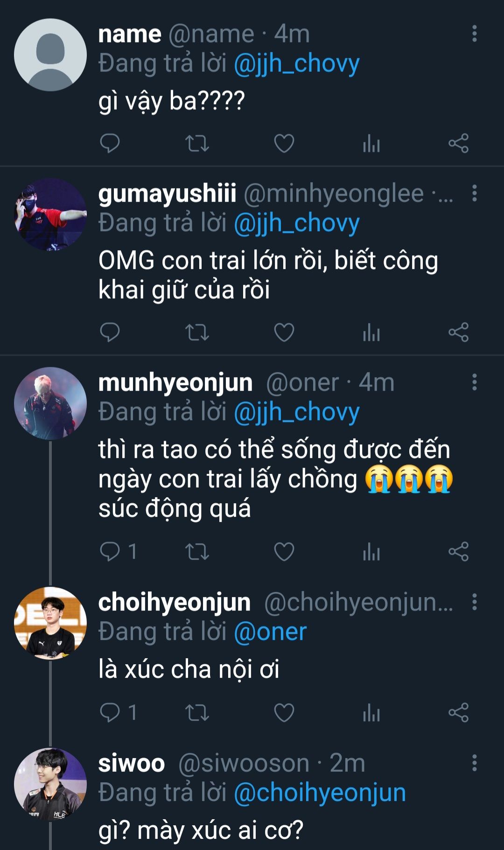Open more options on siwoo's tweet
Image resolution: width=504 pixels, height=850 pixels.
[x=474, y=763]
